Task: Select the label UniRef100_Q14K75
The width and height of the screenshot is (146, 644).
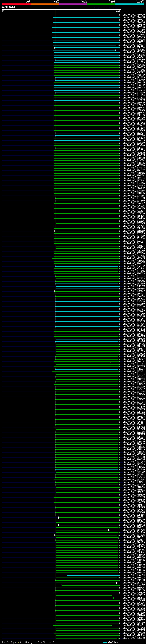Action: 134,530
